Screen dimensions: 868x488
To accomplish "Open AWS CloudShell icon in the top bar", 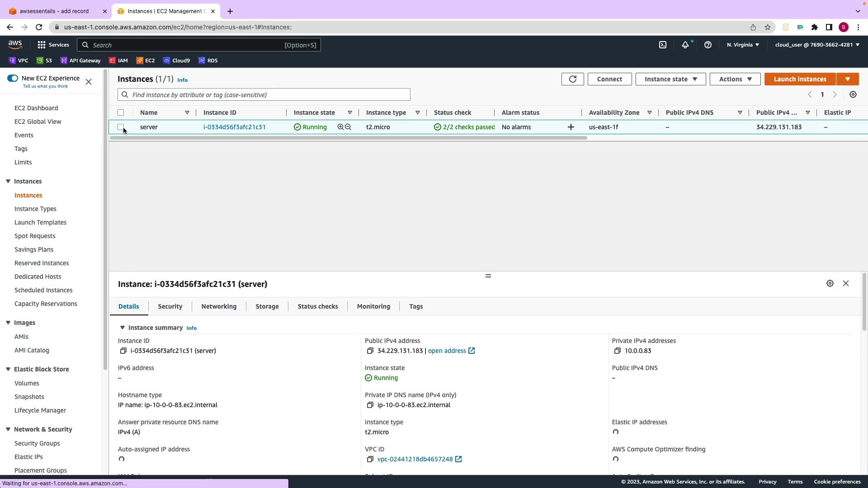I will click(x=663, y=45).
